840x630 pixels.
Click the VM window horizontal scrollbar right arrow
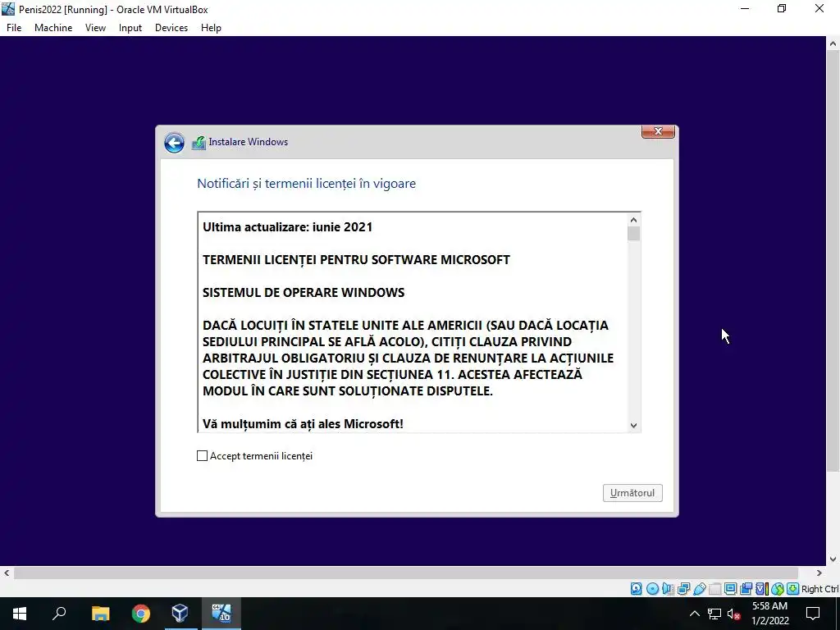coord(819,573)
